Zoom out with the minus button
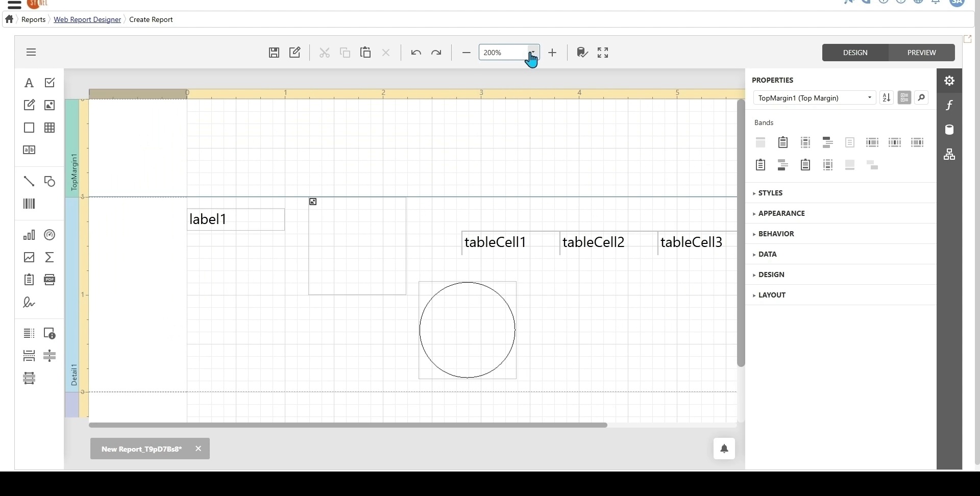This screenshot has width=980, height=496. point(466,53)
